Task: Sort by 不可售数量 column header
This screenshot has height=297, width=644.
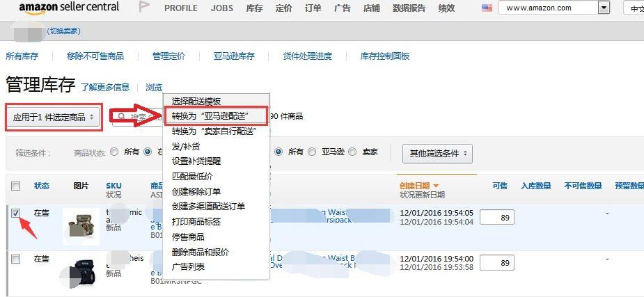Action: coord(583,186)
